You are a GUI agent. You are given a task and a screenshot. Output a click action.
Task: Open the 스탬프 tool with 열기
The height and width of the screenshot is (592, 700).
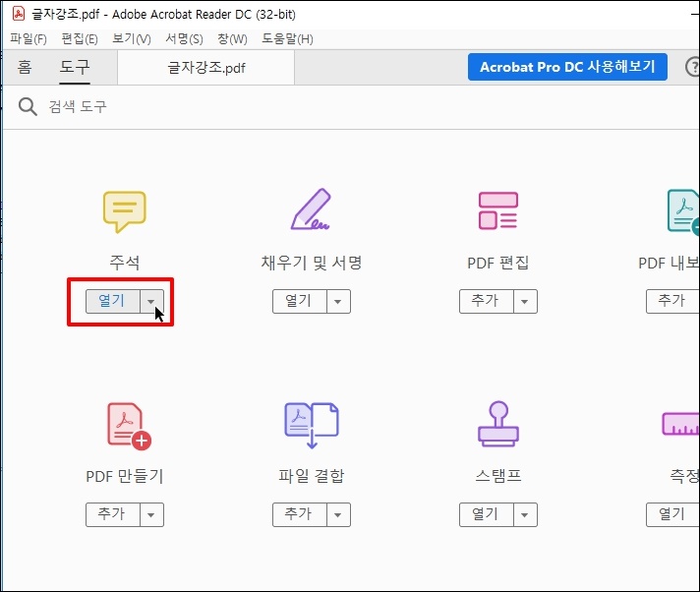click(x=486, y=514)
